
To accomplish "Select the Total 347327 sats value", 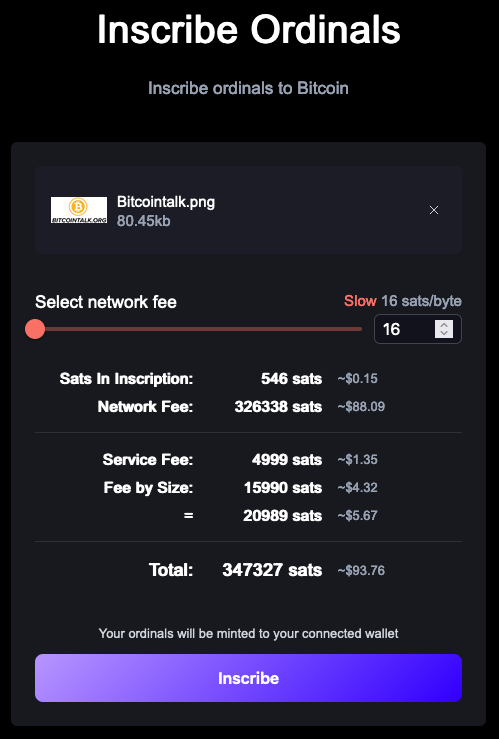I will point(272,570).
